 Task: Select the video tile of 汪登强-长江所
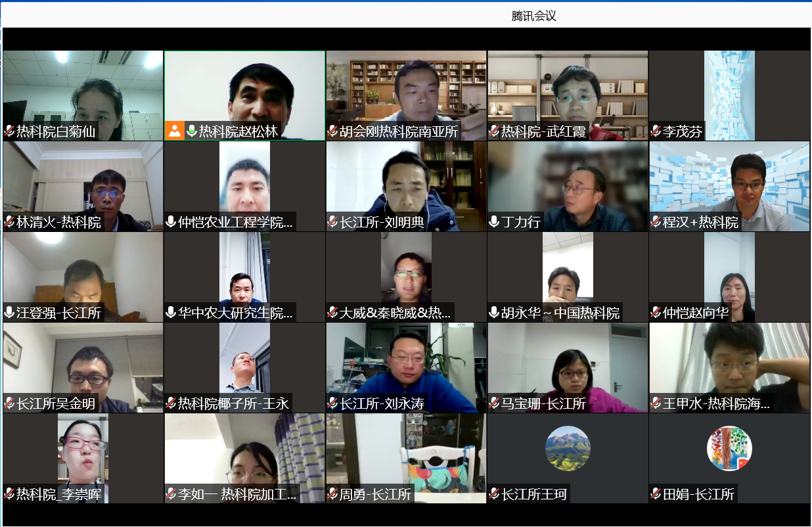click(83, 277)
